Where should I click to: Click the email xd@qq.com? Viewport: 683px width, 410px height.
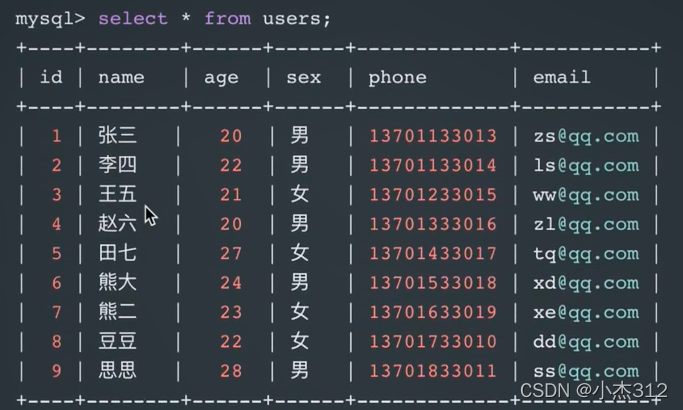click(585, 283)
